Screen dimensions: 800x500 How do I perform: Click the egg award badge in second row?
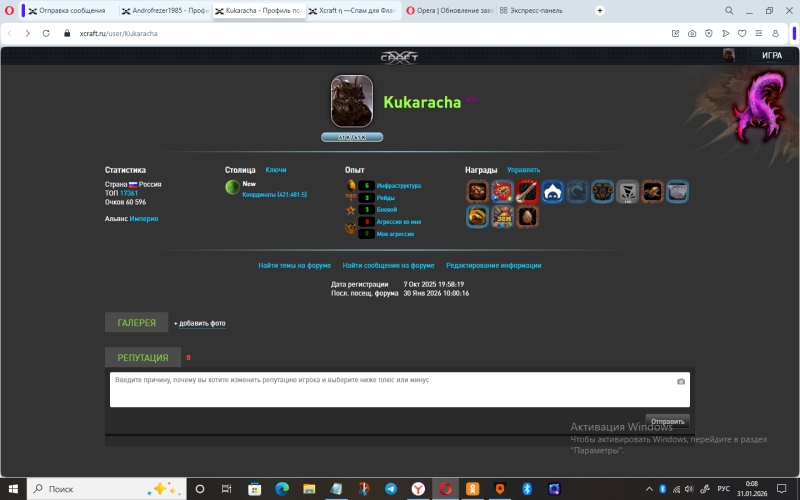point(527,216)
